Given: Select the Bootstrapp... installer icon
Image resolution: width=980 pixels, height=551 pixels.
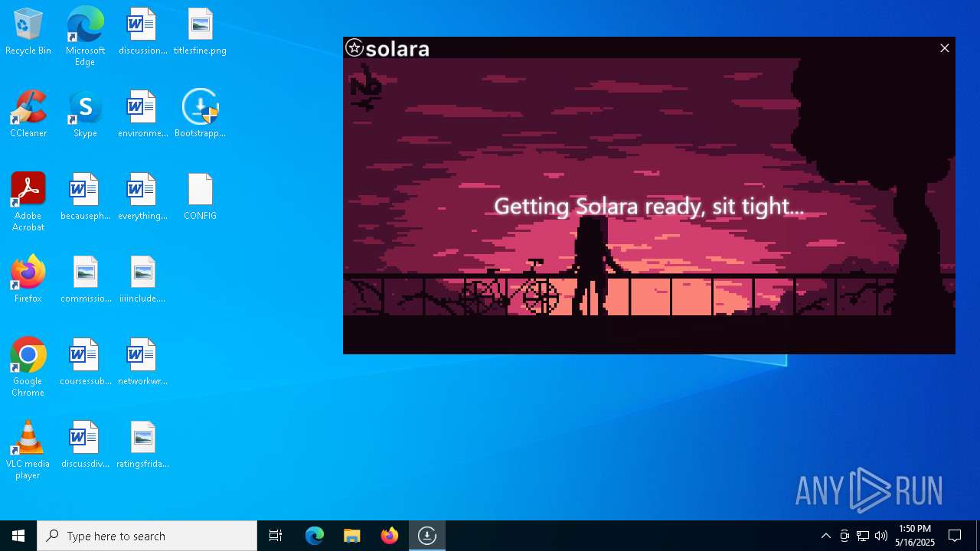Looking at the screenshot, I should point(200,114).
